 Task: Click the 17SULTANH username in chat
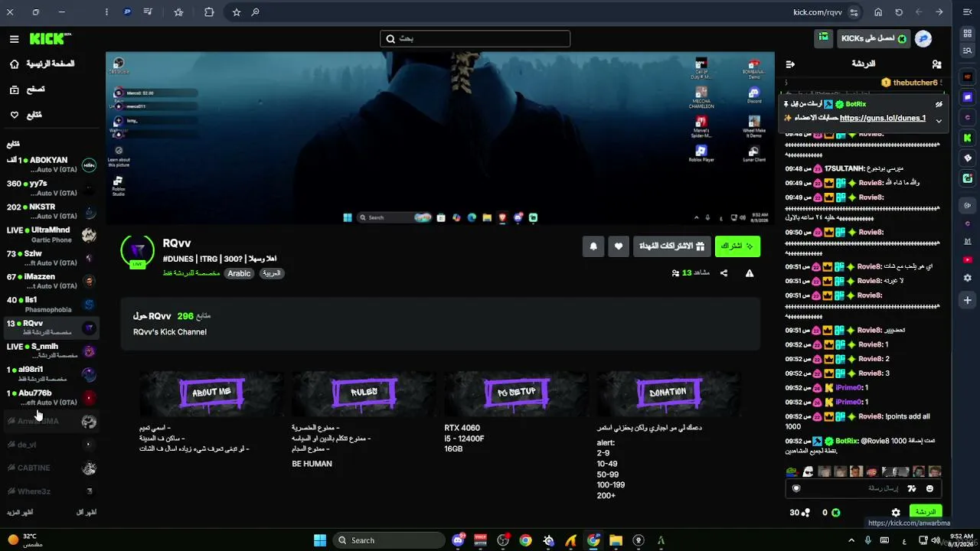(844, 168)
